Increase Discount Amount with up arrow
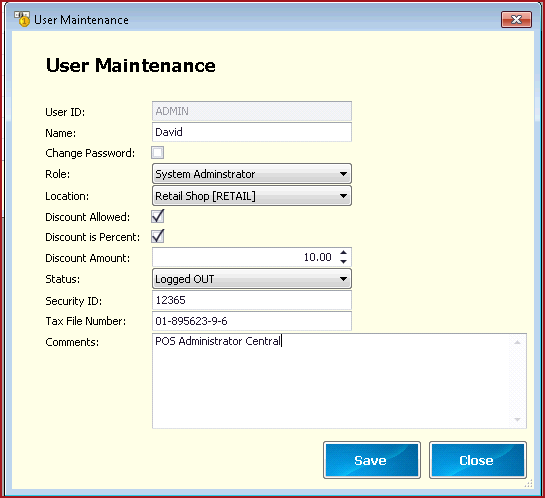 click(343, 253)
